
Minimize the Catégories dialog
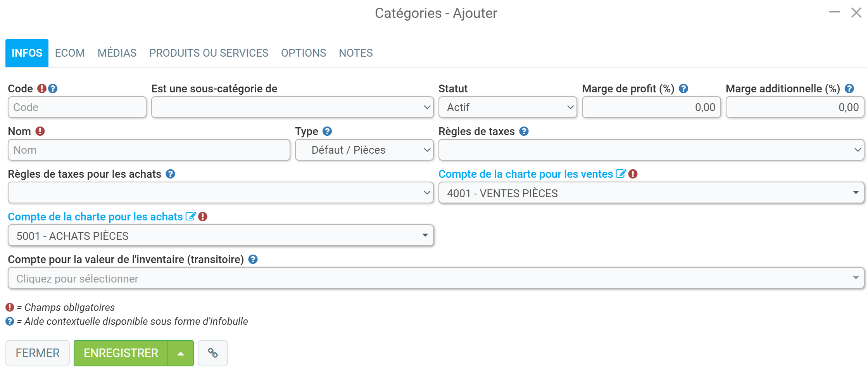834,12
